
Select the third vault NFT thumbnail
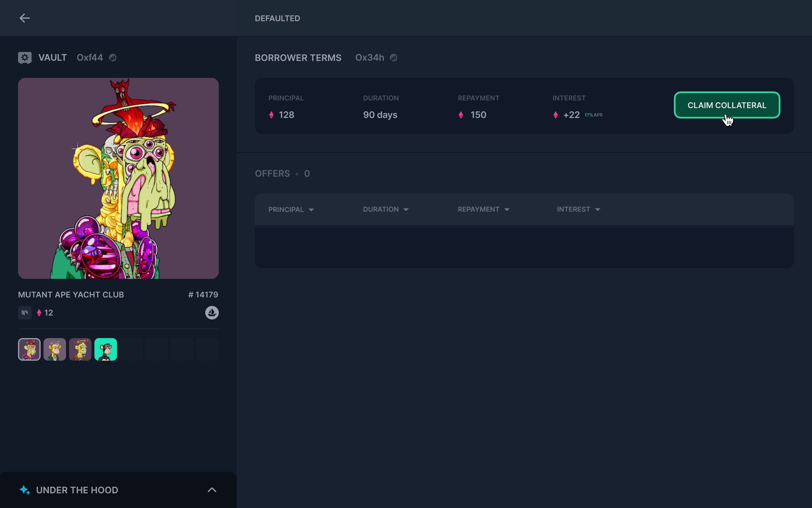coord(80,349)
